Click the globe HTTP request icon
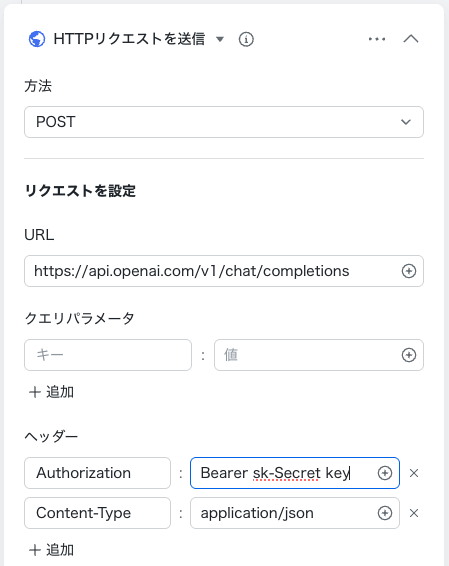 [x=37, y=39]
